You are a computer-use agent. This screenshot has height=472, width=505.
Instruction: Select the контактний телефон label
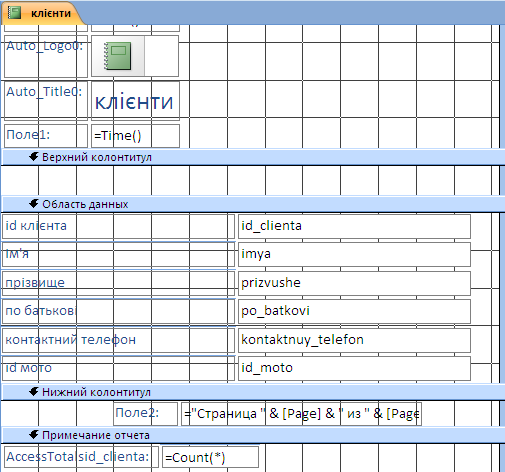tap(118, 340)
